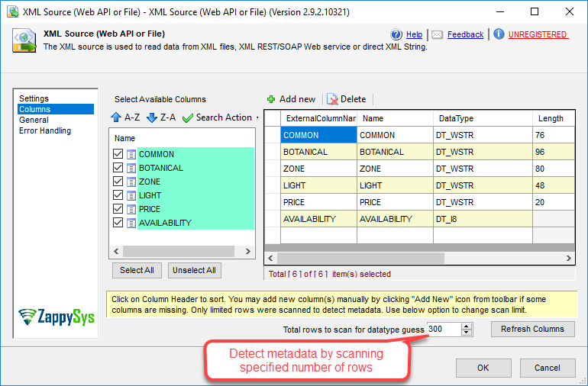Click the UNREGISTERED link

(538, 34)
